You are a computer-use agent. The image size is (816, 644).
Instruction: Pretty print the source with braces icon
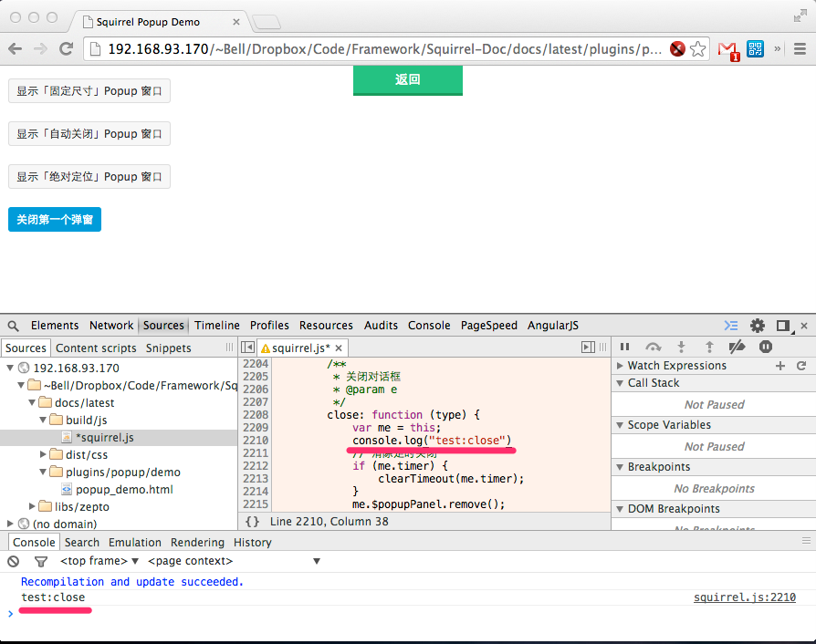tap(253, 522)
